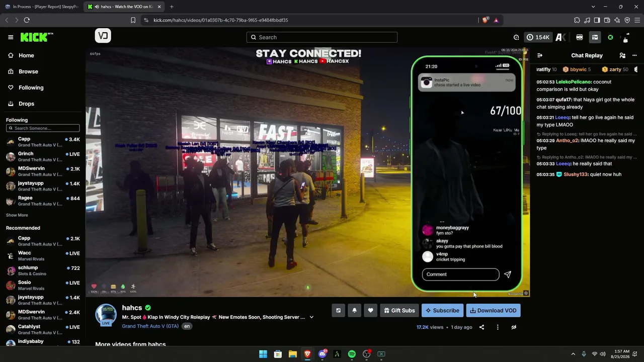This screenshot has height=362, width=644.
Task: Open Brave Leo AI sparkle icon
Action: [617, 20]
